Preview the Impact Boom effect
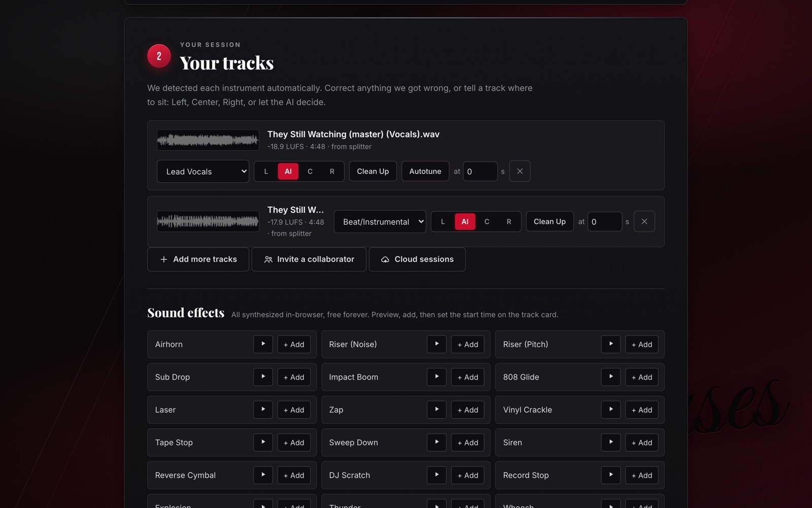This screenshot has width=812, height=508. 436,377
